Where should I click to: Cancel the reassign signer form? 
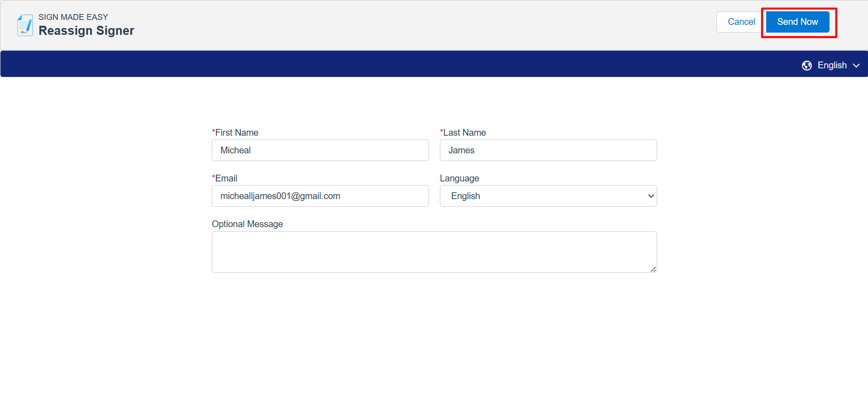coord(741,22)
